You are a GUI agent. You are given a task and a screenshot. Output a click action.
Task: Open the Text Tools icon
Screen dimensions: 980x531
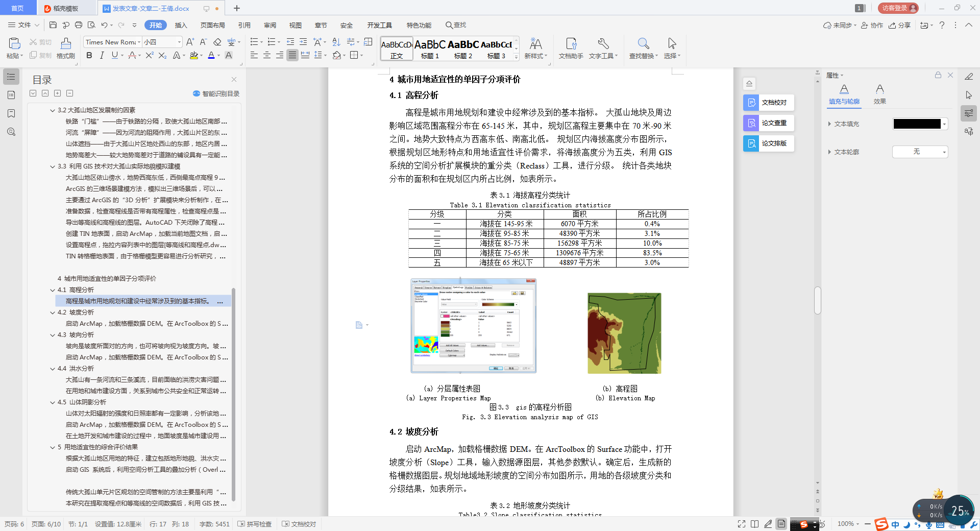click(x=603, y=49)
